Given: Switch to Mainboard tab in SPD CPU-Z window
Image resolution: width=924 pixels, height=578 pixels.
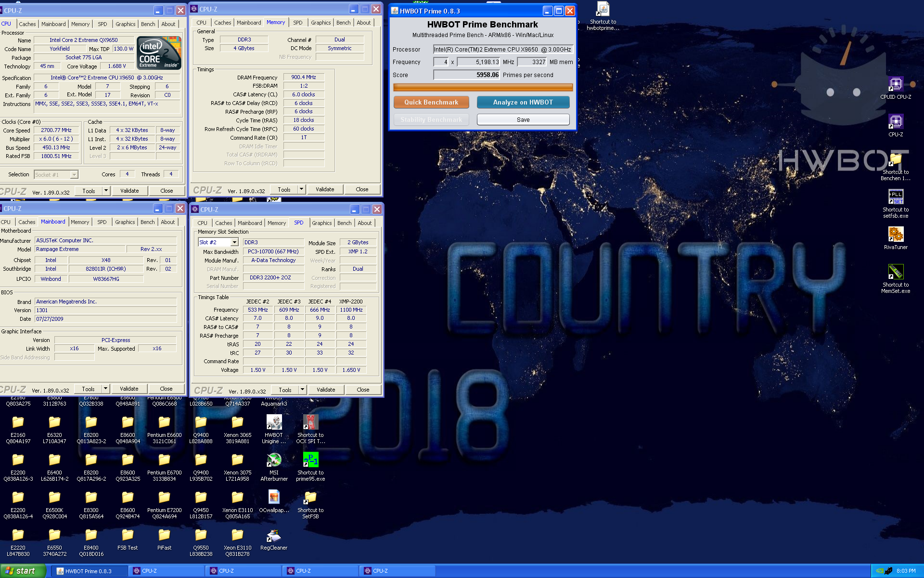Looking at the screenshot, I should point(250,223).
